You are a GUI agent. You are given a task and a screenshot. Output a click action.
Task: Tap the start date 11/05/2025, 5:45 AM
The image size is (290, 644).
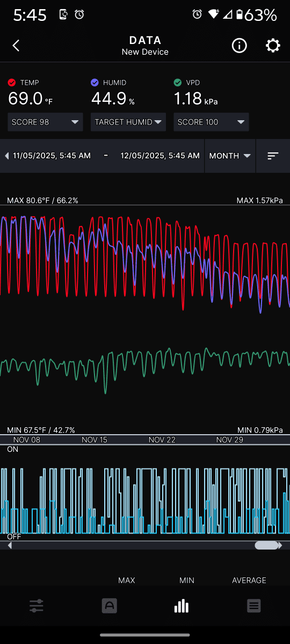(x=52, y=156)
